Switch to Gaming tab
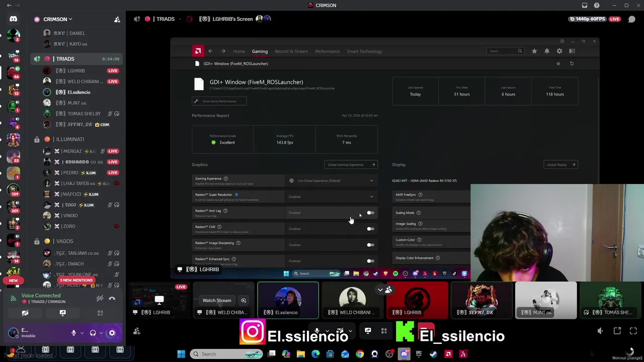This screenshot has height=362, width=644. [x=260, y=51]
